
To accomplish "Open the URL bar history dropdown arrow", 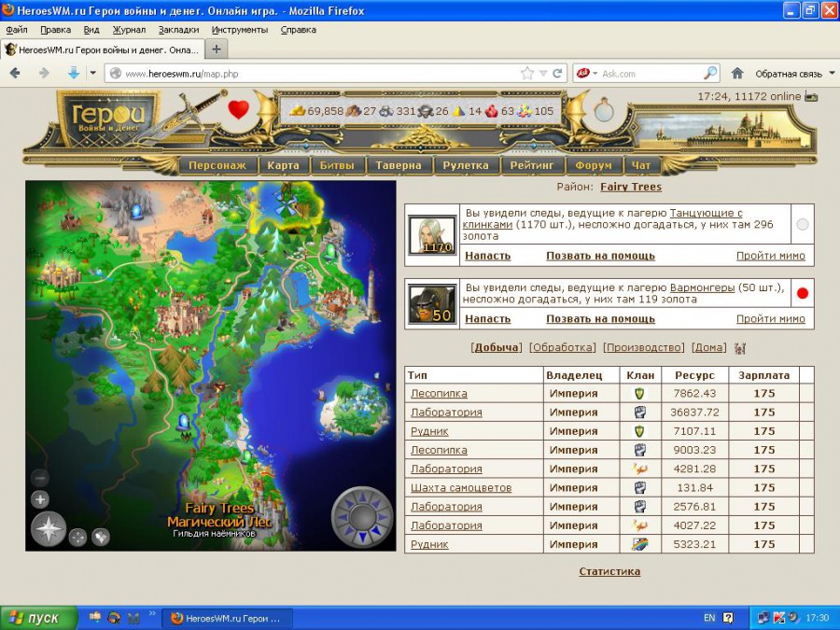I will coord(543,73).
